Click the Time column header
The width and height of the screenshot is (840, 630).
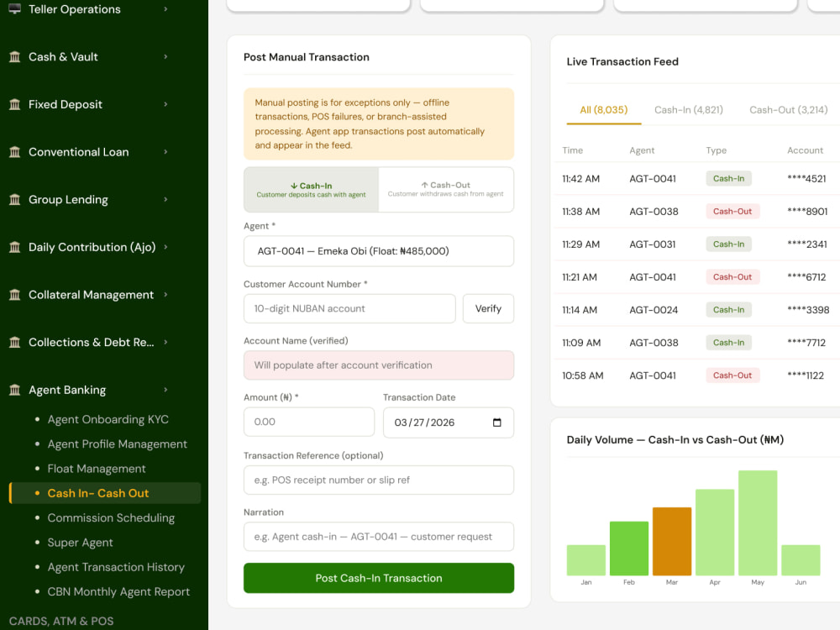click(x=572, y=150)
